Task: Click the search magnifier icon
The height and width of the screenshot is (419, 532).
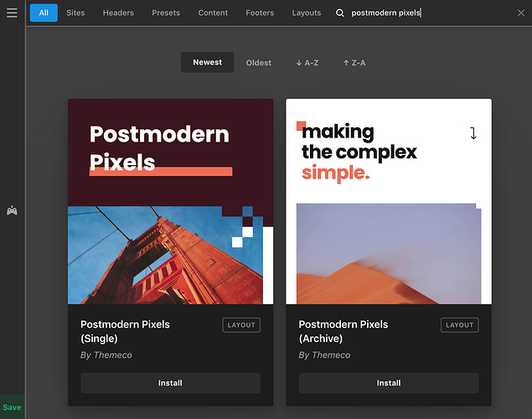Action: (339, 13)
